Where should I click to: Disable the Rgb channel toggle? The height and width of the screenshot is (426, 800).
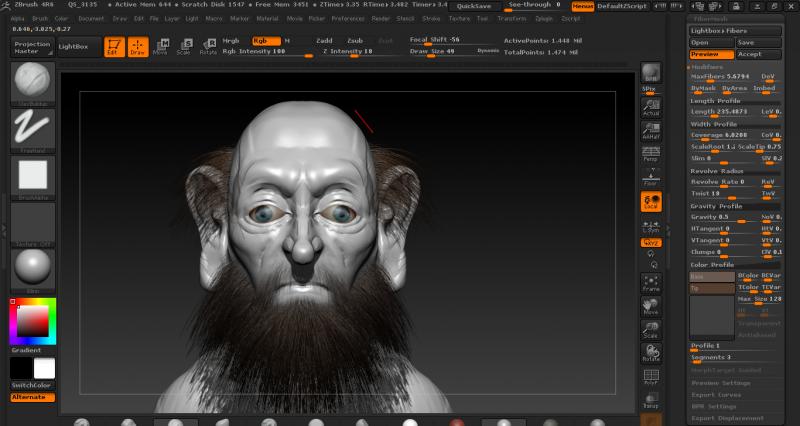click(x=264, y=41)
